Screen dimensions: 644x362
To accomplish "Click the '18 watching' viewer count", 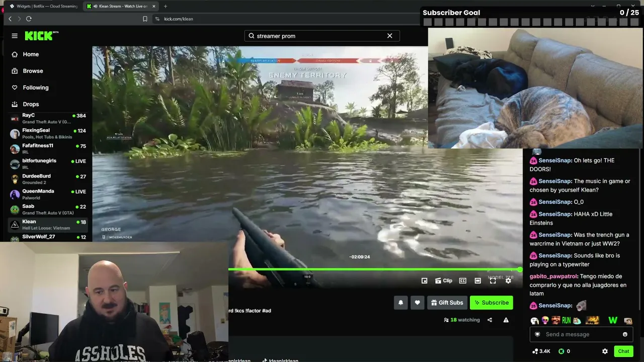I will (x=462, y=320).
